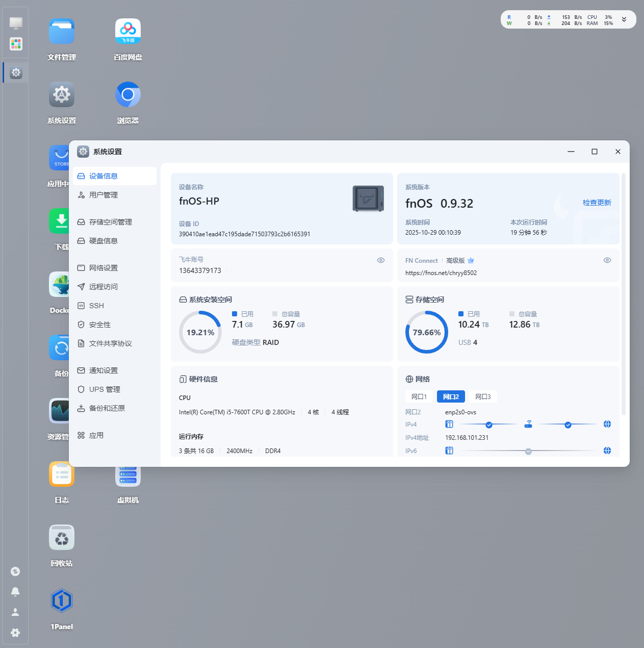Click the 19 分钟 56 秒 uptime value
644x648 pixels.
coord(529,233)
